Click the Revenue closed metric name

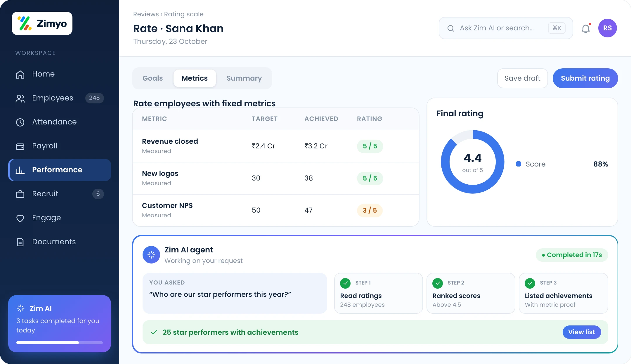pyautogui.click(x=170, y=141)
